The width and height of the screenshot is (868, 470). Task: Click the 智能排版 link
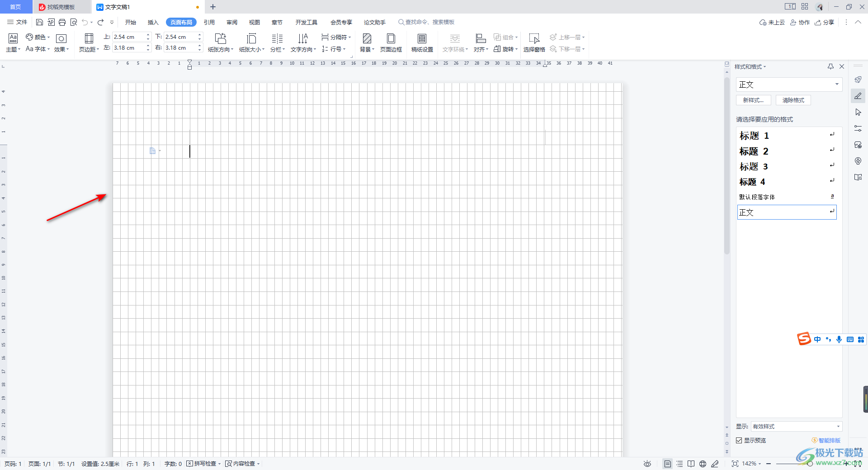[826, 440]
